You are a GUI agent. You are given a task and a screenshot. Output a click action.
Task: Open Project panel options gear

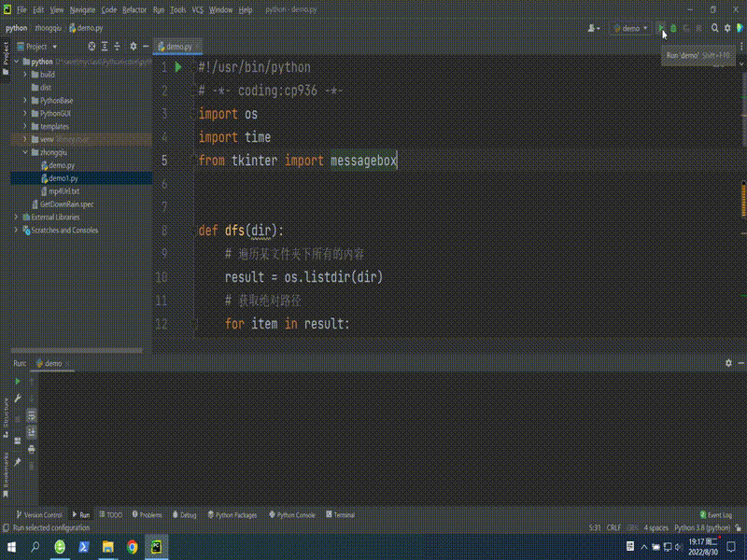pyautogui.click(x=134, y=46)
